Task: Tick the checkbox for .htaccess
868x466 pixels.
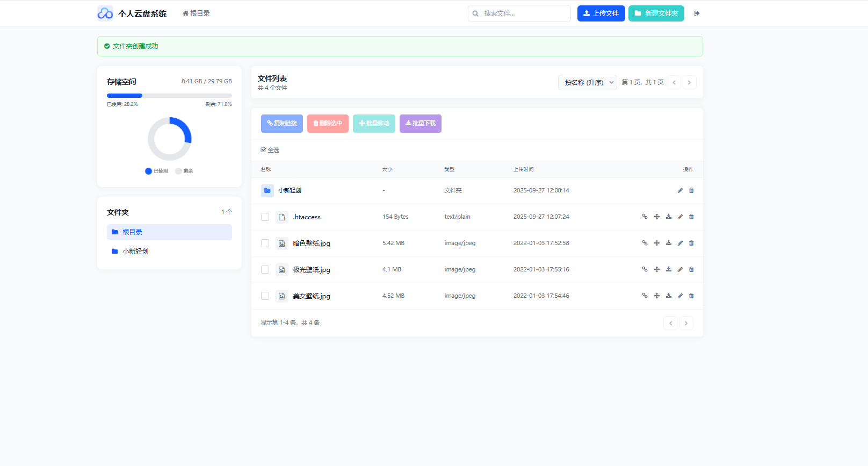Action: [x=265, y=217]
